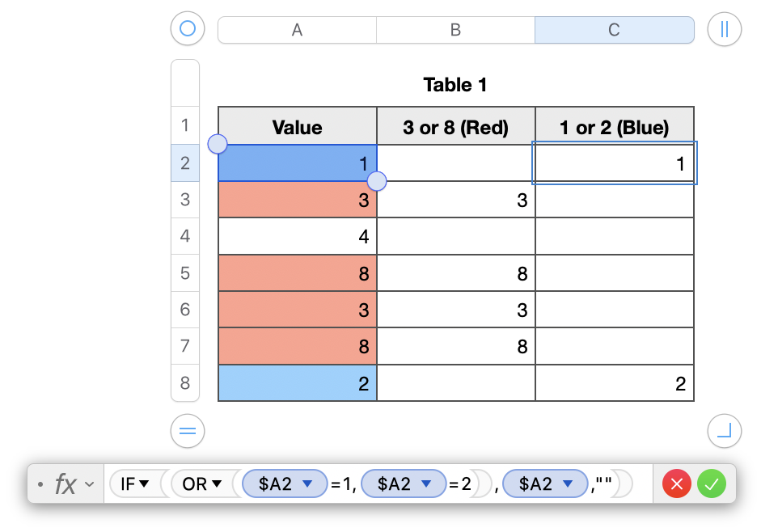Click the table resize corner handle

724,431
